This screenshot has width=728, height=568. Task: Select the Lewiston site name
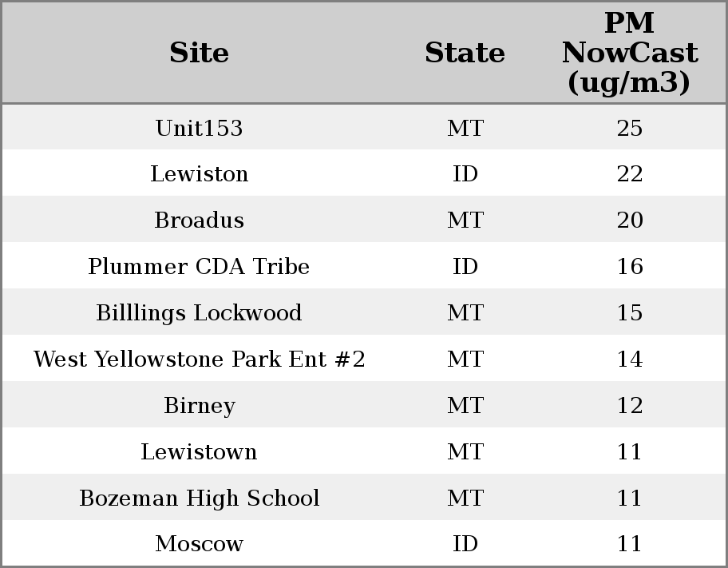(199, 174)
